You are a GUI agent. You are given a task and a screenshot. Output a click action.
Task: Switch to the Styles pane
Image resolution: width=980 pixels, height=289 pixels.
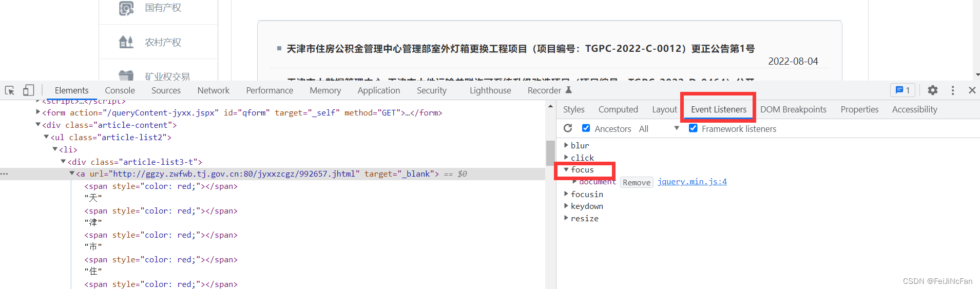coord(573,109)
